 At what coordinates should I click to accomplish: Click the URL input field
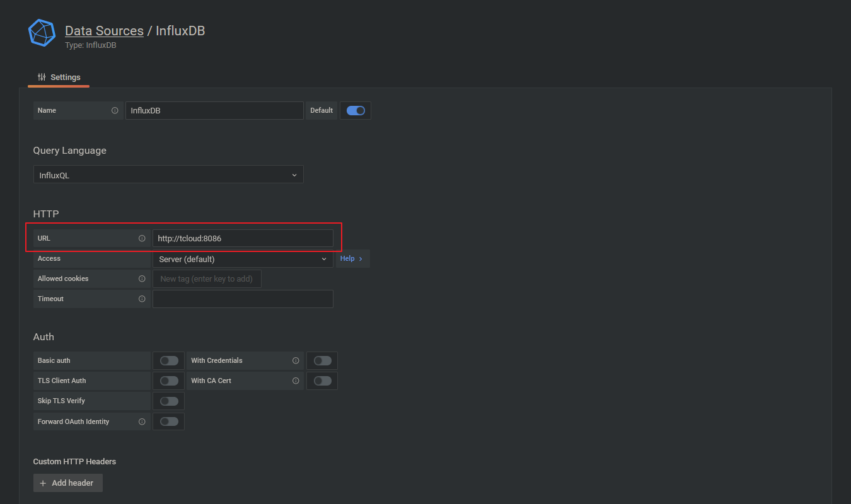(243, 238)
